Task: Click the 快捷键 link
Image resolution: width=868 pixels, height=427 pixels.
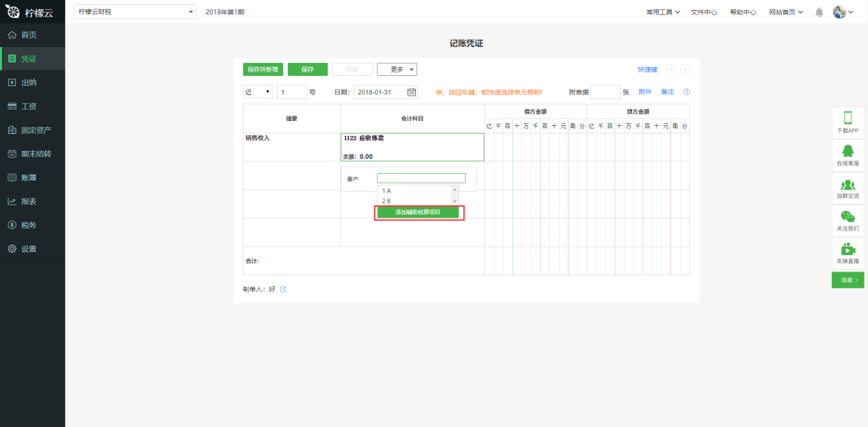Action: [x=647, y=69]
